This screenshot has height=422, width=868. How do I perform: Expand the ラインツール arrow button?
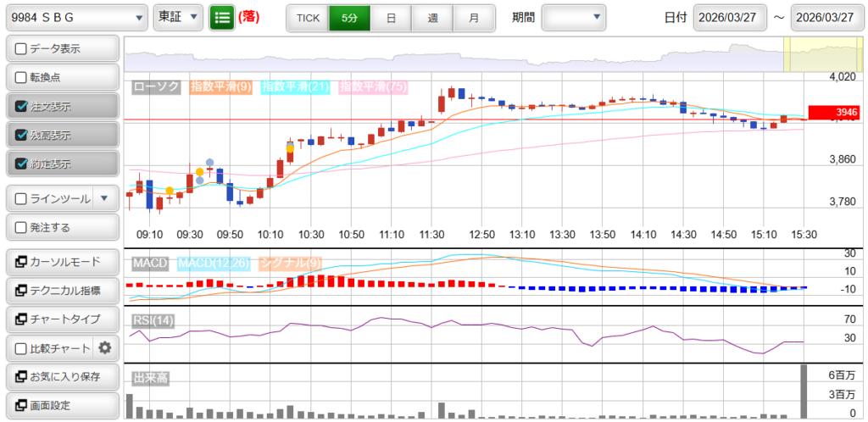[x=104, y=198]
